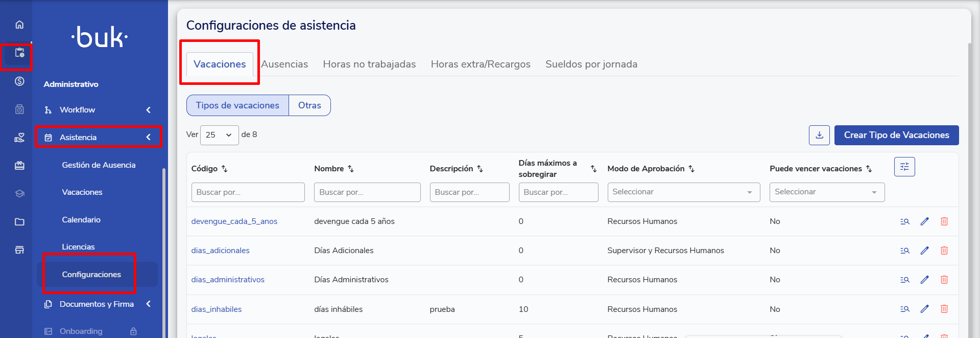
Task: Click the home icon in sidebar
Action: point(19,25)
